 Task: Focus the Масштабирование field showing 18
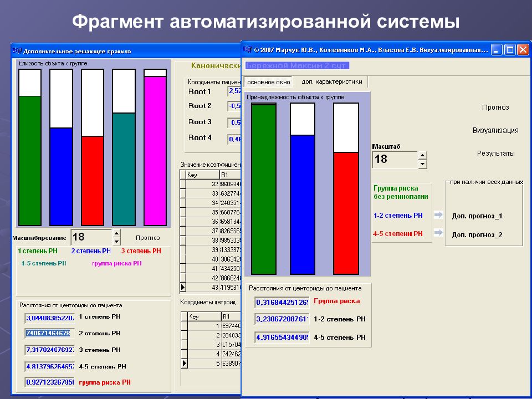pos(91,237)
